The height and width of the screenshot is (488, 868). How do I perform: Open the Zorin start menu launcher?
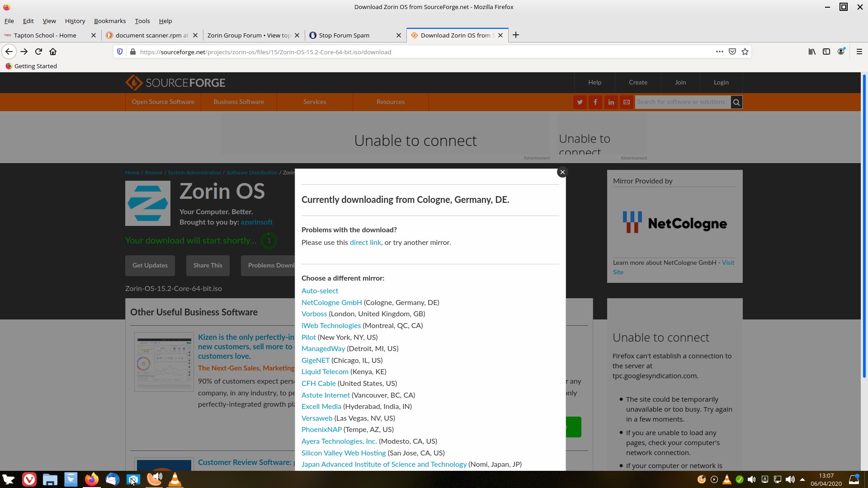[9, 479]
